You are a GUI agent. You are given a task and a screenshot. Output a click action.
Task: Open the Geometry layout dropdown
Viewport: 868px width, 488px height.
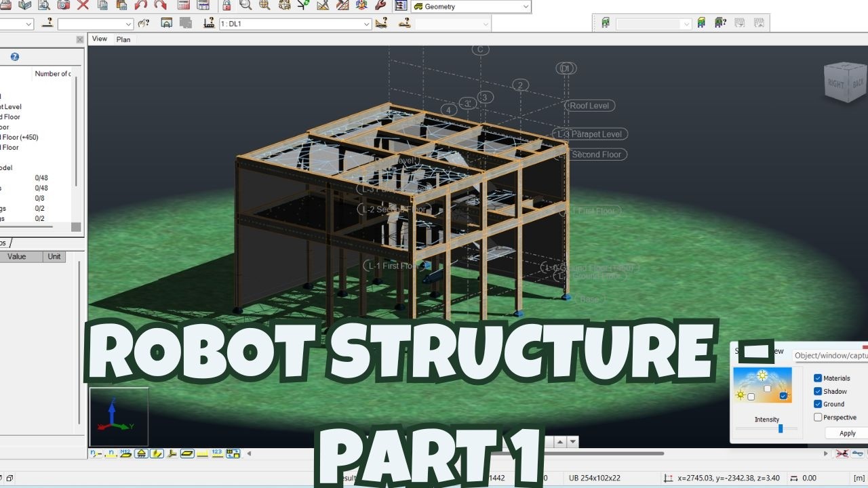526,7
